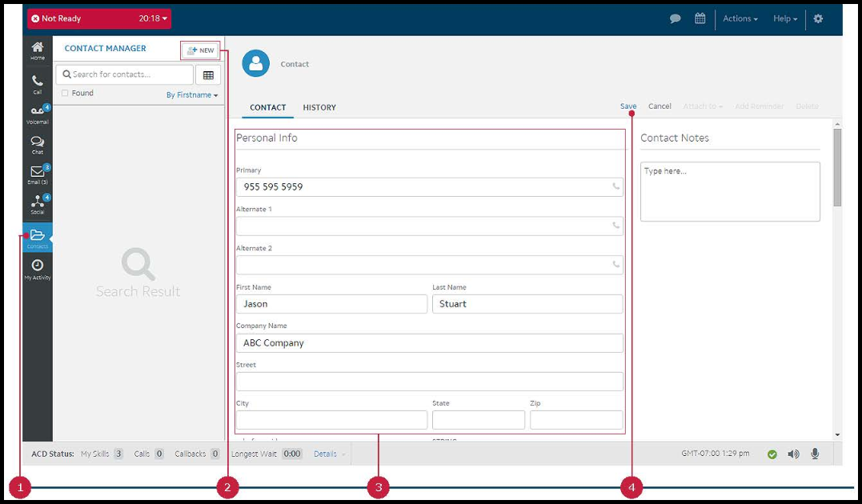The width and height of the screenshot is (862, 504).
Task: Open the Actions dropdown menu
Action: click(740, 18)
